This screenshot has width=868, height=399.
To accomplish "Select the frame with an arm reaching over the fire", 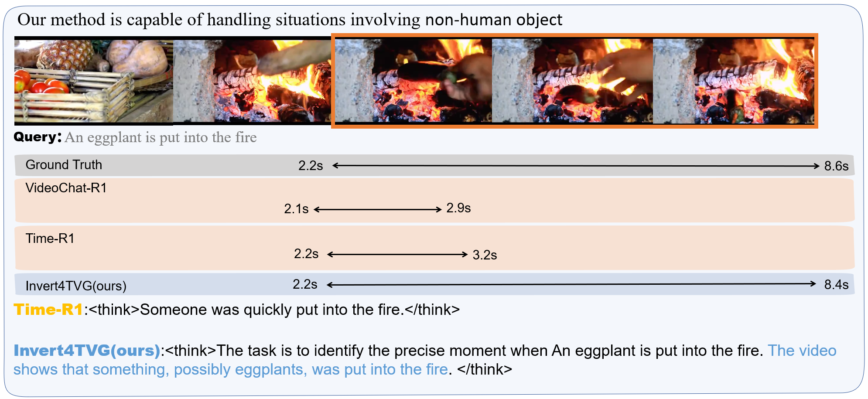I will (x=252, y=81).
